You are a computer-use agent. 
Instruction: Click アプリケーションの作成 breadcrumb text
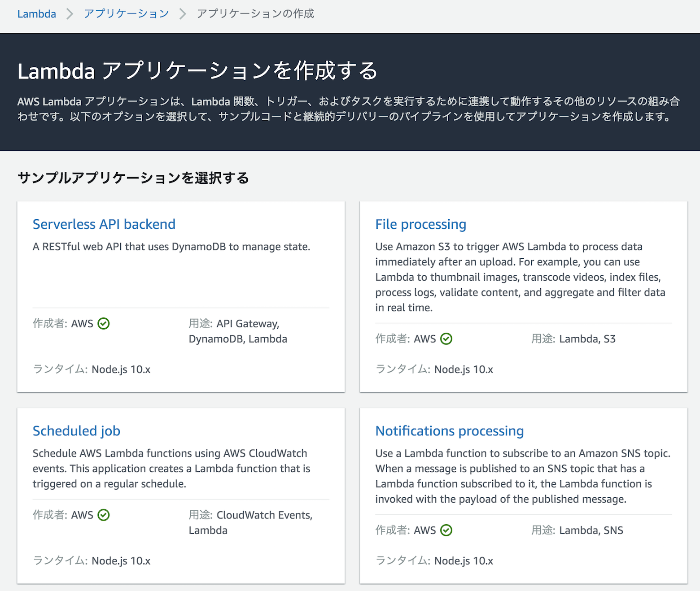(255, 14)
